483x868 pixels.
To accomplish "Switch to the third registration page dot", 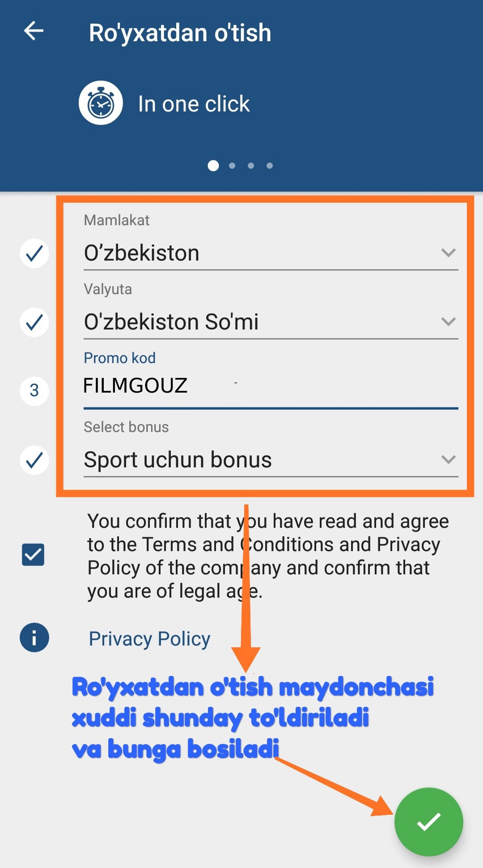I will pos(251,166).
